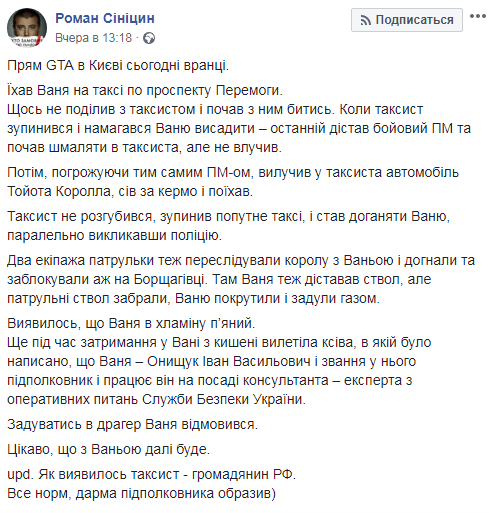Click the sentence mentioning бойовий ПМ
The image size is (489, 513).
coord(239,128)
